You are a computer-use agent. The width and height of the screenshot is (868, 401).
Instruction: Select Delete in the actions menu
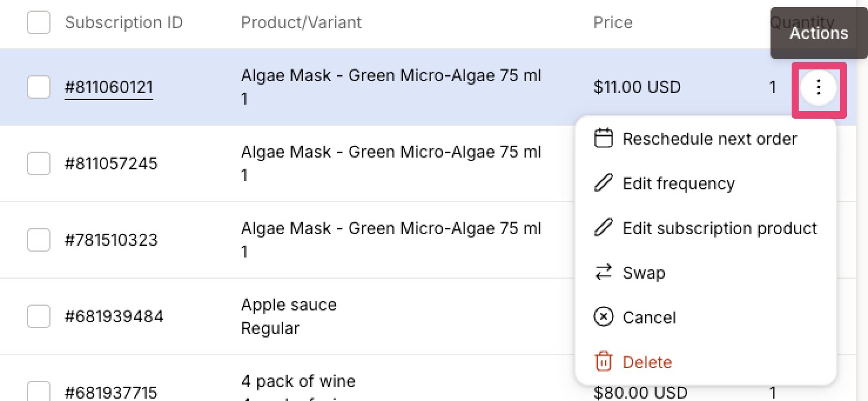coord(705,362)
